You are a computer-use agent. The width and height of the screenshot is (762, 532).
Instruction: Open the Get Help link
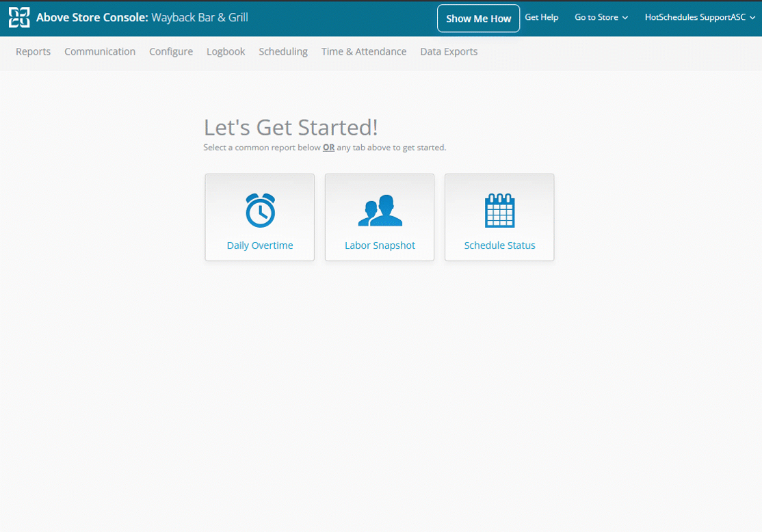click(x=541, y=18)
